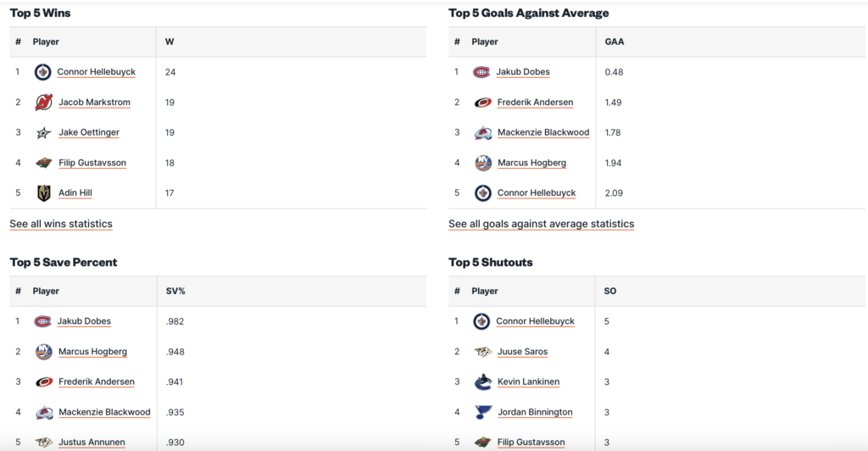Click the Colorado Avalanche logo in Goals Against Average

[482, 133]
